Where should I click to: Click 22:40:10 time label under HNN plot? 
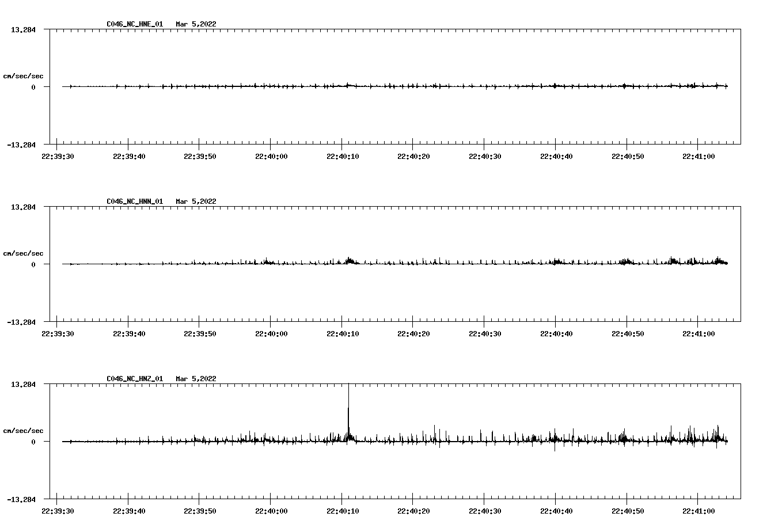[342, 333]
